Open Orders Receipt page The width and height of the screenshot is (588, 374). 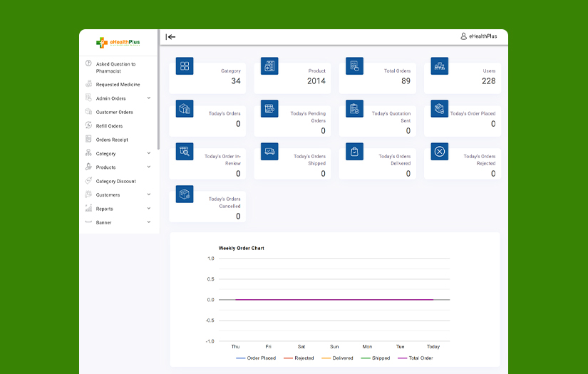pos(112,140)
